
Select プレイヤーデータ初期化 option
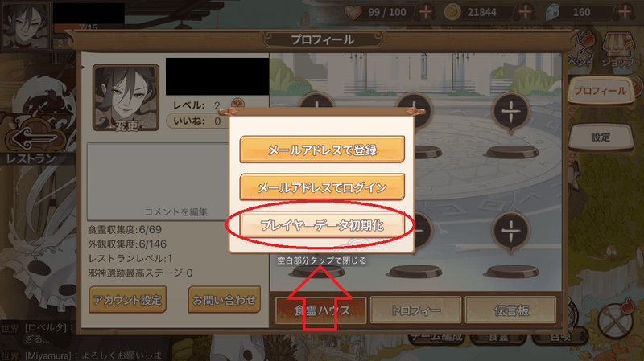point(323,225)
